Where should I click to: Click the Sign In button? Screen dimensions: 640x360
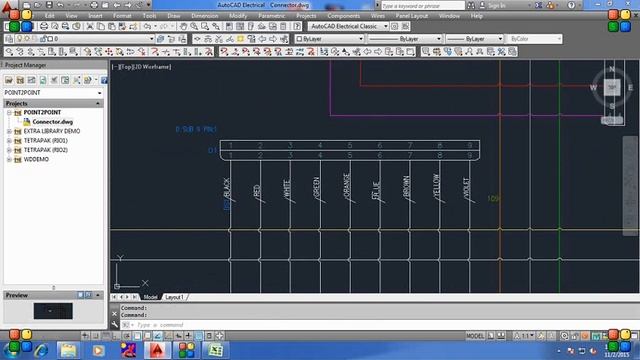pyautogui.click(x=497, y=5)
